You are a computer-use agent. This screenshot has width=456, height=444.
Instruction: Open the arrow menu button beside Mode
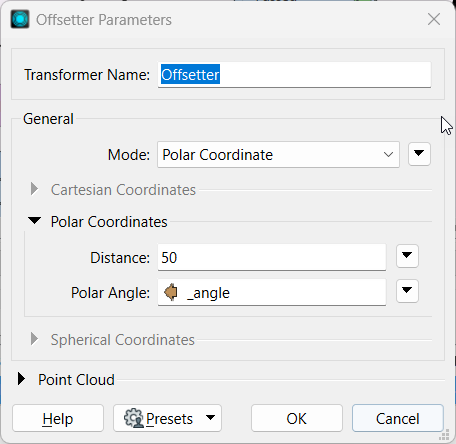point(419,154)
